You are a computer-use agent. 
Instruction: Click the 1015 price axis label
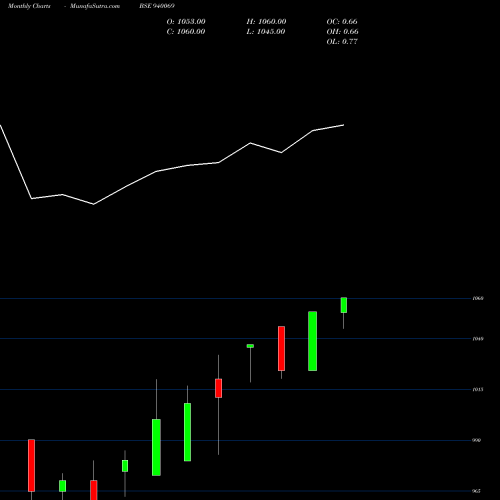[478, 389]
